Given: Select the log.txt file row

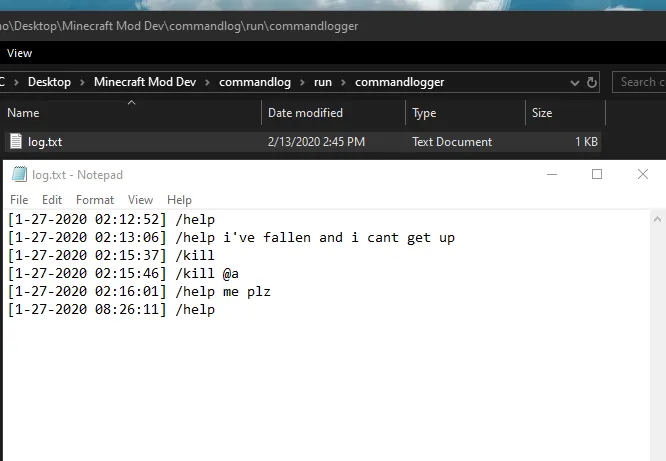Looking at the screenshot, I should (x=303, y=141).
